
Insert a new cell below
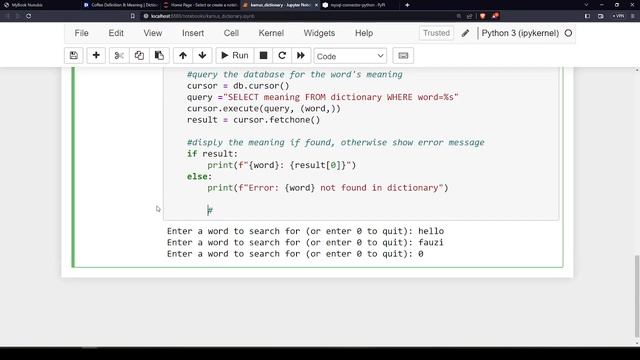pyautogui.click(x=96, y=56)
